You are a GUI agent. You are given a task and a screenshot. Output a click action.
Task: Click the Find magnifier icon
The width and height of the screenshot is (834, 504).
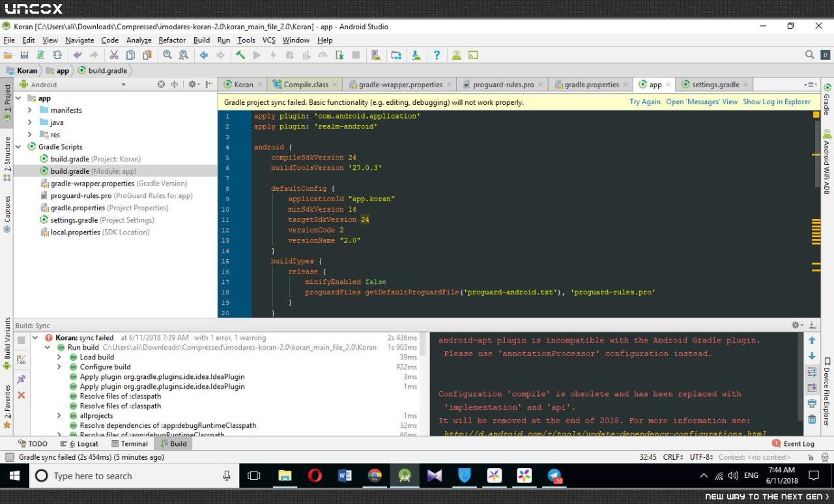[x=167, y=55]
